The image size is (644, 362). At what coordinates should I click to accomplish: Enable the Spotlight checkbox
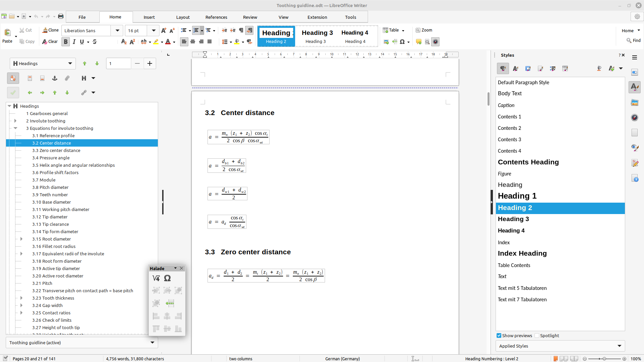coord(537,335)
